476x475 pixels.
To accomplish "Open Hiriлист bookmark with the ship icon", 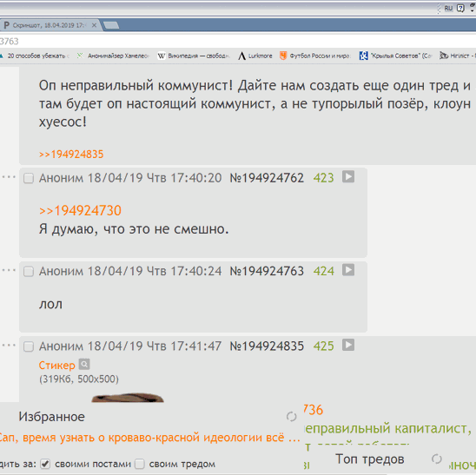I will [458, 56].
